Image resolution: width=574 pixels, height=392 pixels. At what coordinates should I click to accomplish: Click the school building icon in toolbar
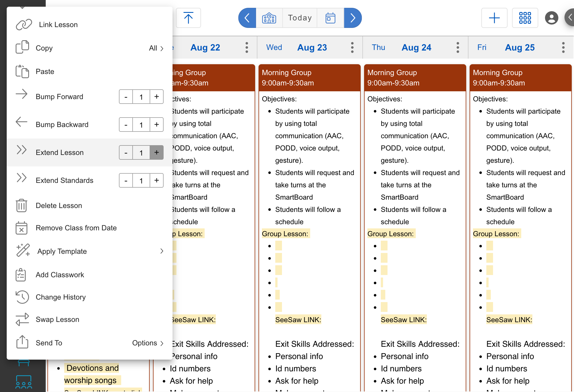coord(269,18)
